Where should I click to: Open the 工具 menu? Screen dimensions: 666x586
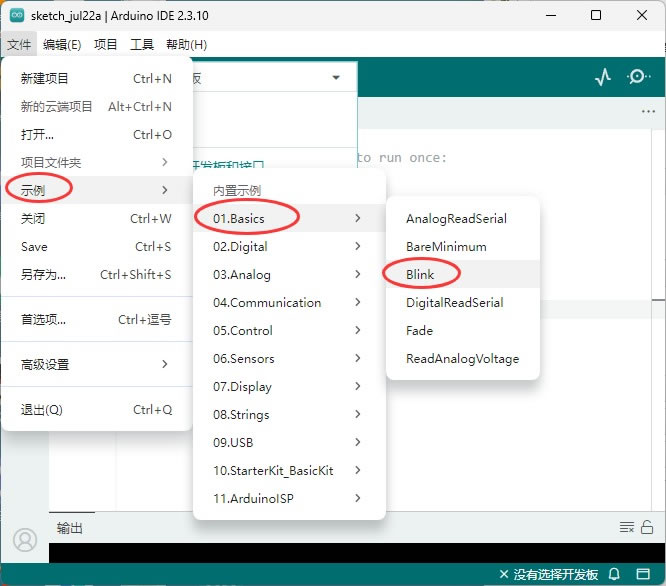[x=141, y=44]
